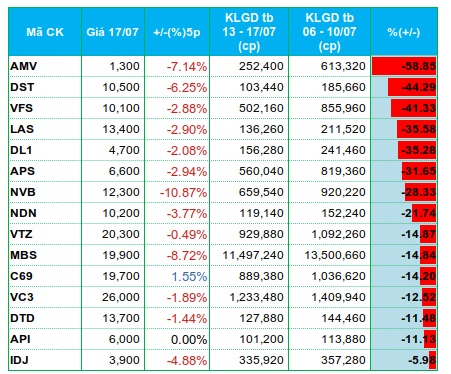The image size is (451, 374).
Task: Click the +/-(%)5p column header
Action: coord(177,32)
